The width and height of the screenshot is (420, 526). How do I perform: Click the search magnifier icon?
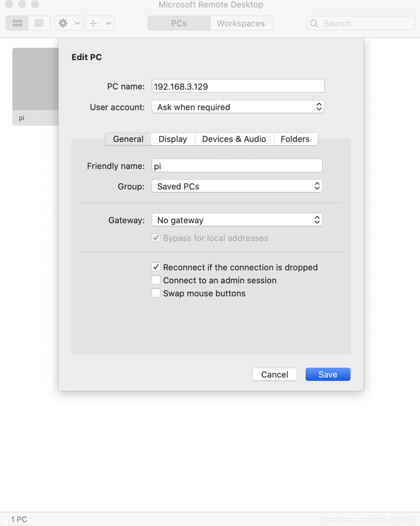(x=314, y=23)
